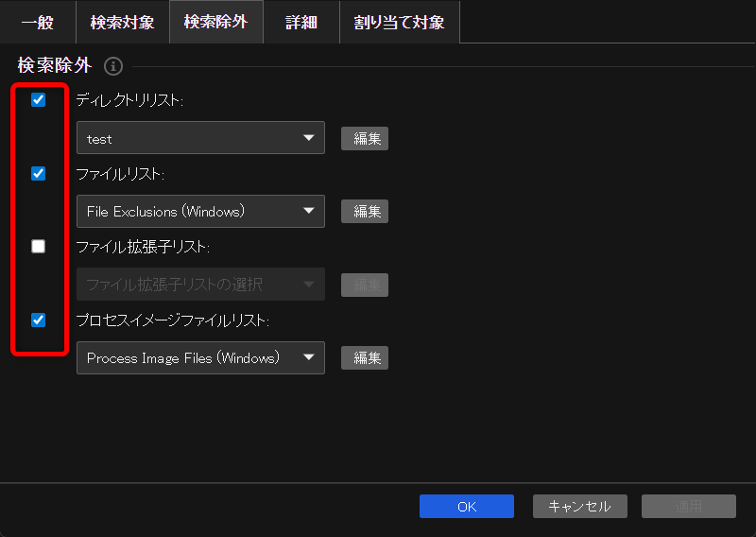Viewport: 756px width, 537px height.
Task: Click the プロセスイメージファイルリスト label text
Action: (173, 320)
